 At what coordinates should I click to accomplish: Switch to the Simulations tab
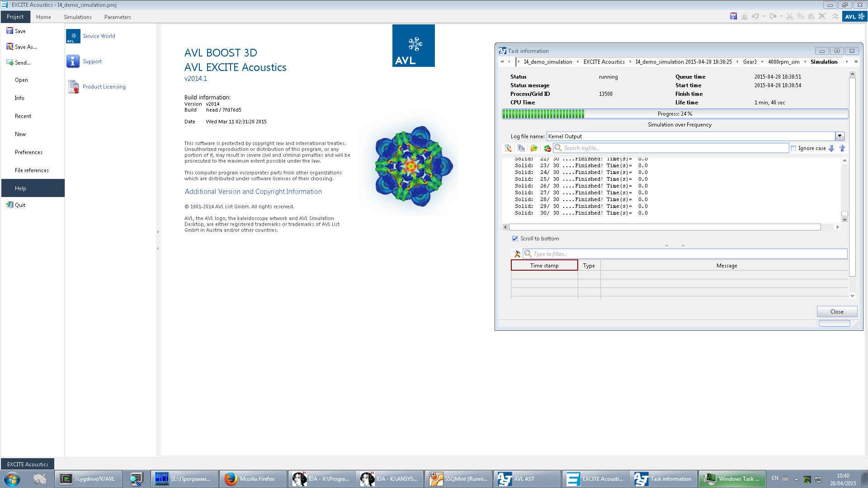point(78,17)
